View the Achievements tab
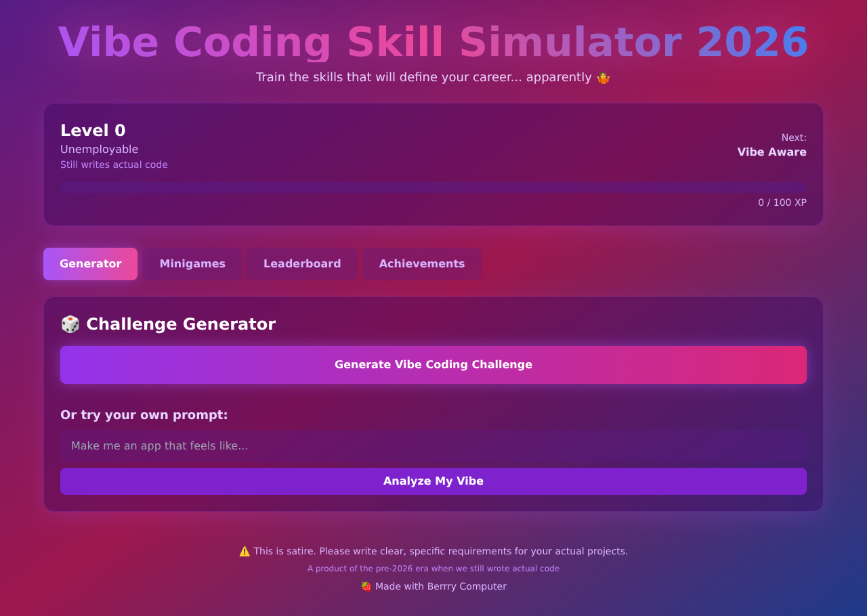Screen dimensions: 867x616 pos(421,264)
